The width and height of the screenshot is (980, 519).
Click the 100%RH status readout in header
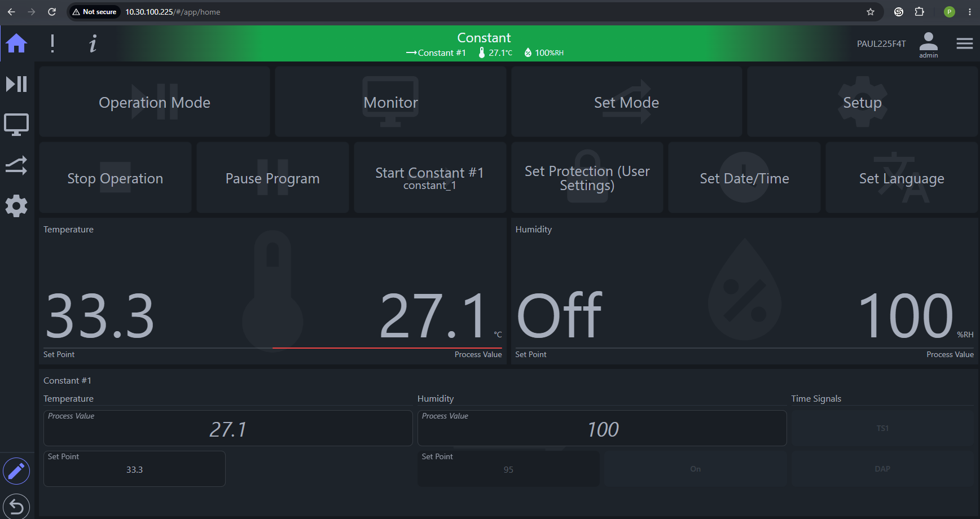pos(544,52)
